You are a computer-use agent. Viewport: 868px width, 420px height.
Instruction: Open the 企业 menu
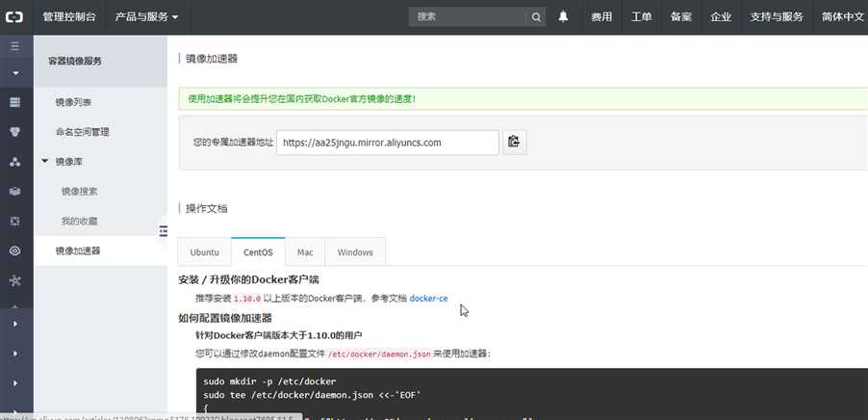721,17
